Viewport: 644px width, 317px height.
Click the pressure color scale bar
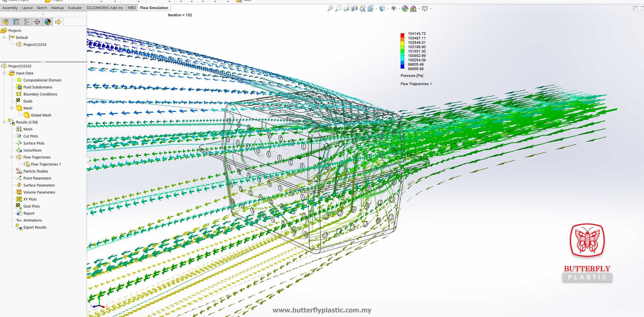(402, 51)
